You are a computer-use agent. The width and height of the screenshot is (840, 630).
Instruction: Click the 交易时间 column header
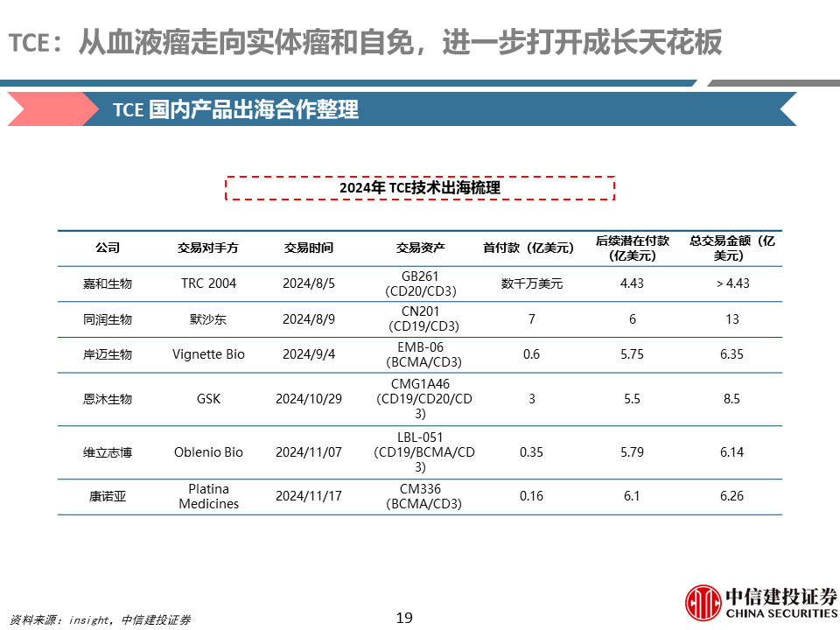pos(309,248)
